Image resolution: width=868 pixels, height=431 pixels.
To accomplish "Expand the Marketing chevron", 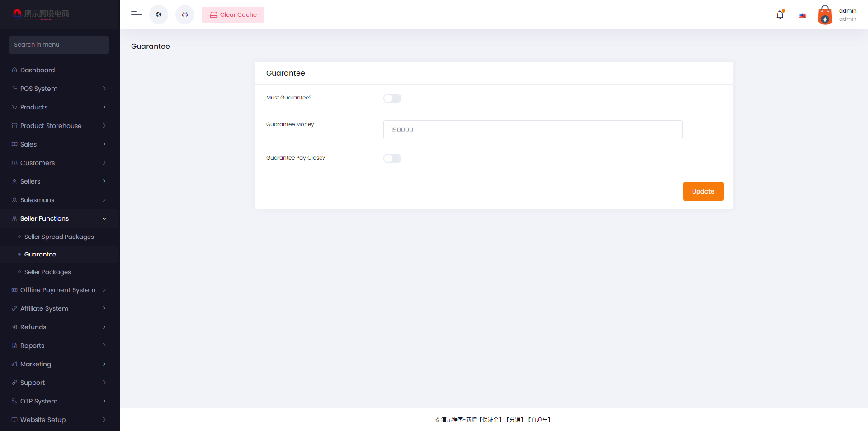I will tap(104, 364).
